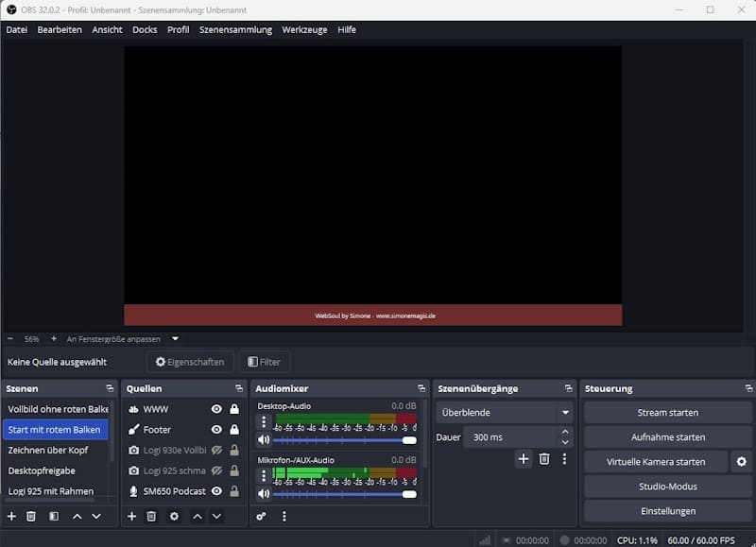Open source properties via the gear in Quellen
Viewport: 756px width, 547px height.
[173, 517]
